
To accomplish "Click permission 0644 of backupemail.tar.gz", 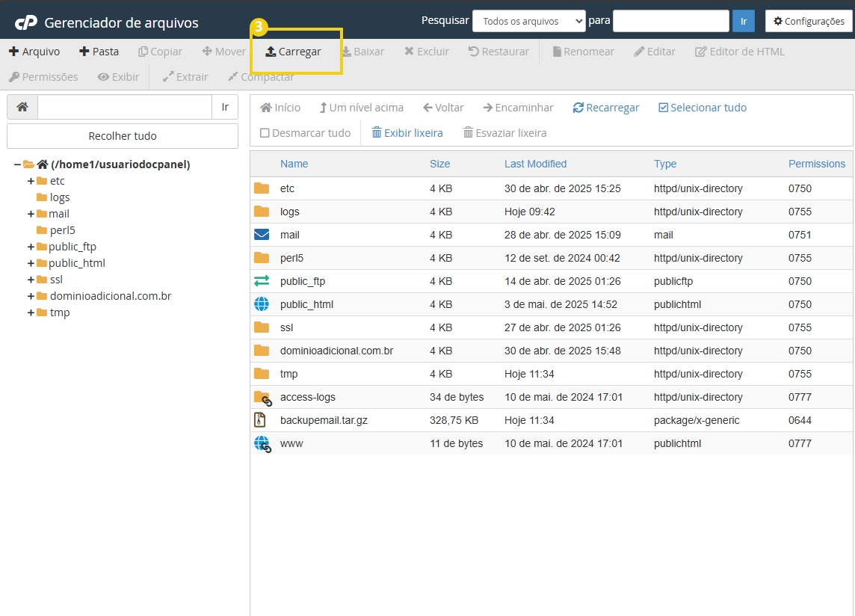I will pos(800,420).
